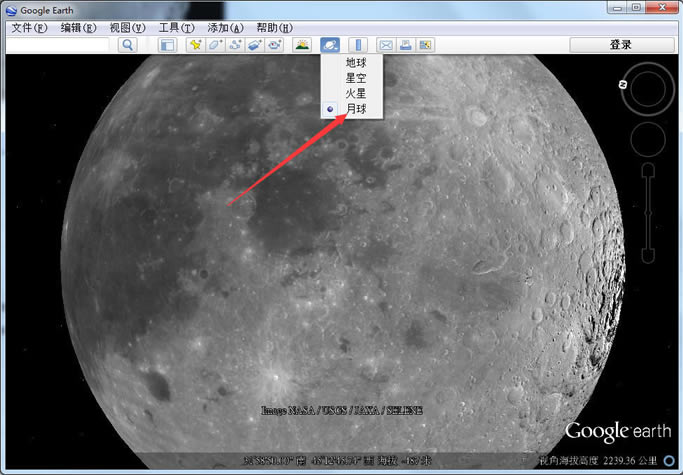Click the print icon in the toolbar
This screenshot has height=475, width=683.
click(x=406, y=45)
